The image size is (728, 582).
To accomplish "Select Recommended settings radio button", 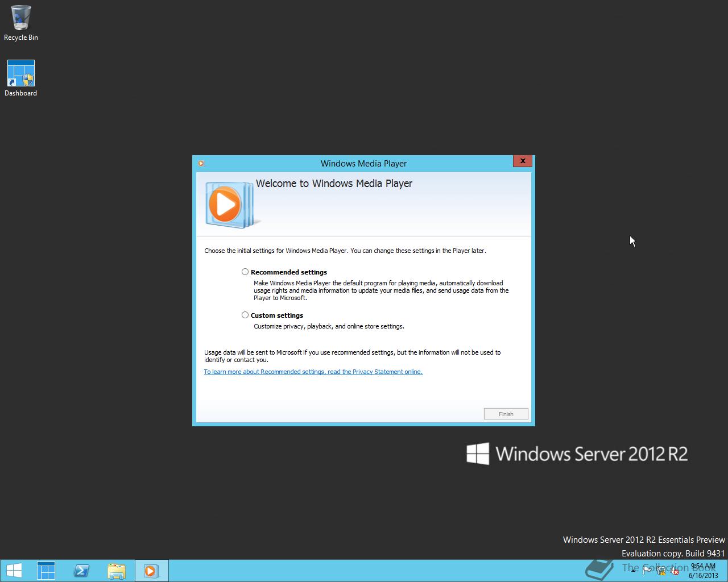I will (245, 272).
